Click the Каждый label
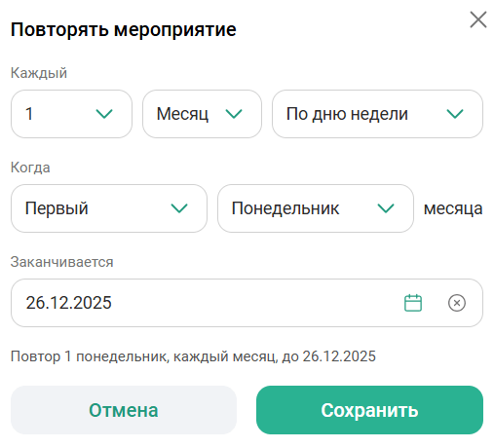494x448 pixels. [x=39, y=73]
